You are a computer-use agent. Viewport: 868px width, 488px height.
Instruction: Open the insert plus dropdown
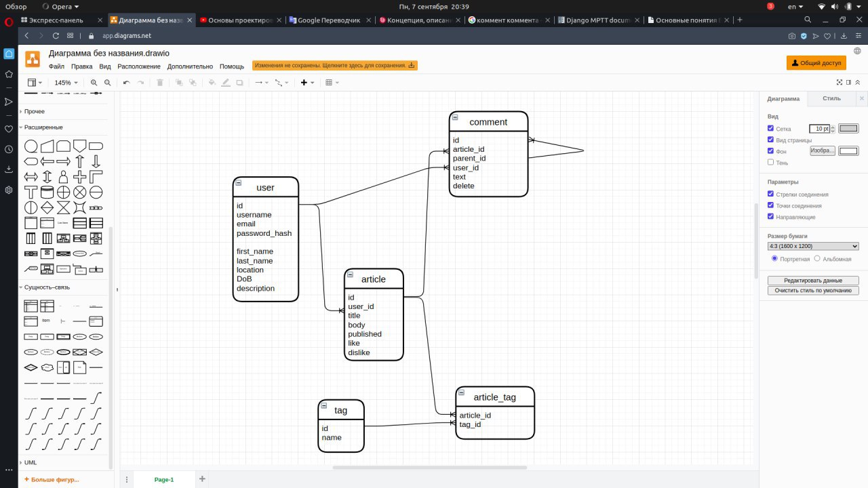[307, 83]
